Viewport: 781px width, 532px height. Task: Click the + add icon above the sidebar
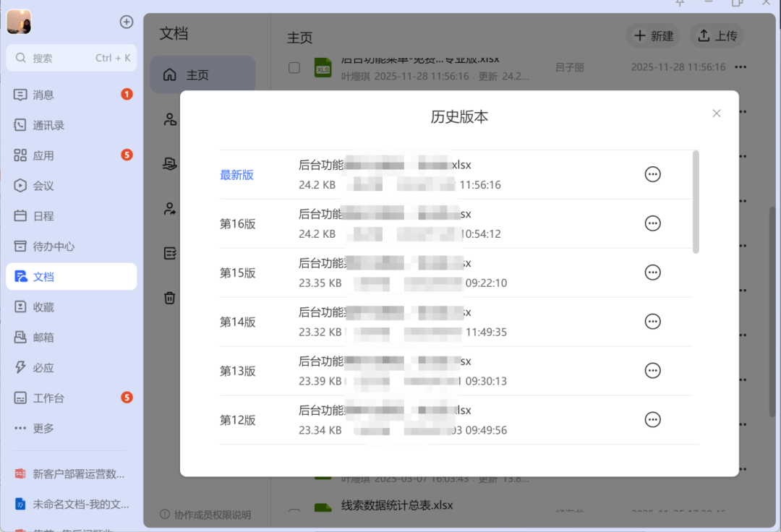pyautogui.click(x=127, y=22)
